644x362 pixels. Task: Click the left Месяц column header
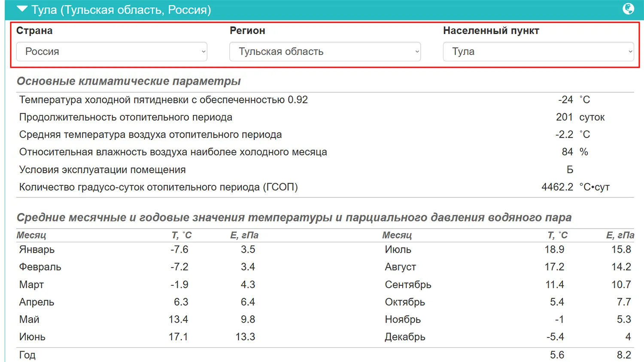(31, 235)
